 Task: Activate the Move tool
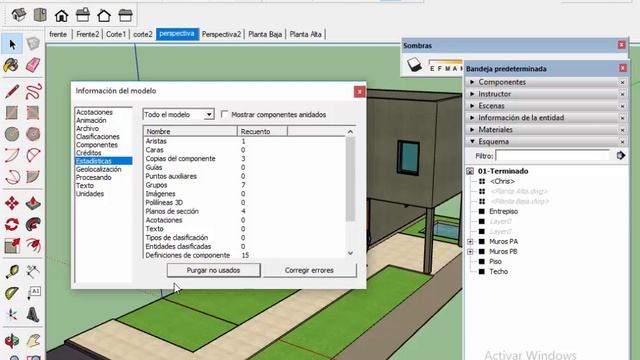click(12, 203)
